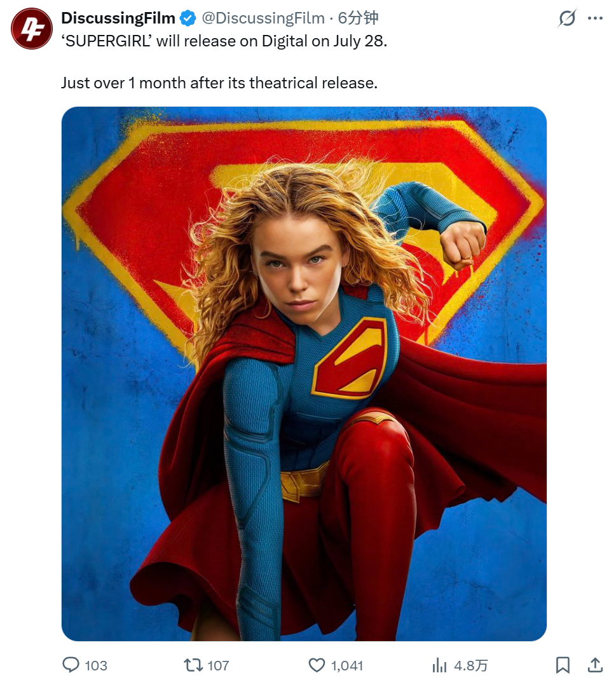Click the reply speech bubble icon
This screenshot has height=685, width=616.
(71, 665)
